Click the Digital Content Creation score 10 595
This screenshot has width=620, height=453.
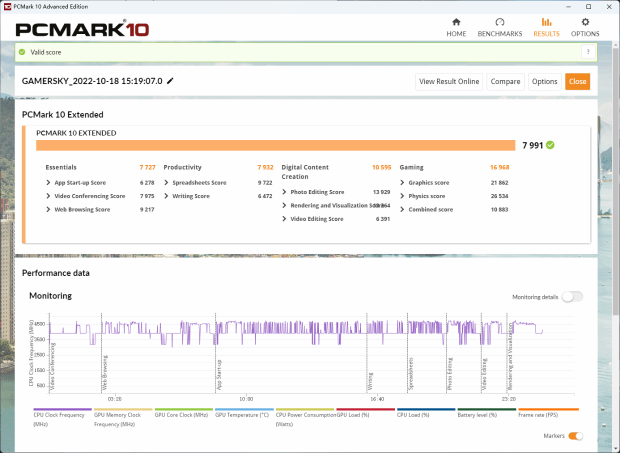(381, 168)
